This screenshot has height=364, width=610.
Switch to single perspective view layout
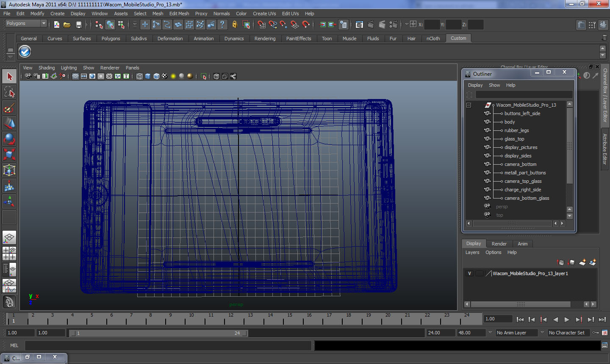(x=9, y=238)
